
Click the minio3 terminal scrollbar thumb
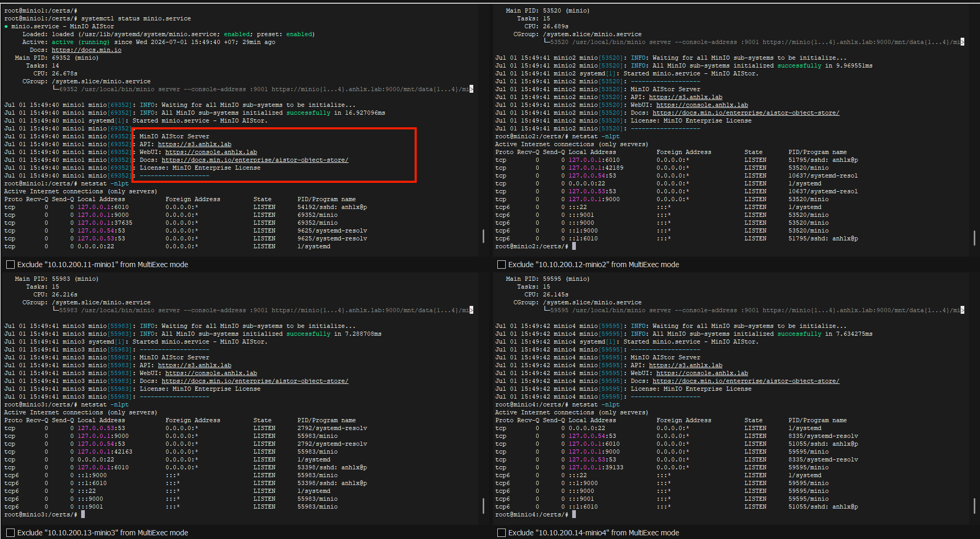(483, 505)
